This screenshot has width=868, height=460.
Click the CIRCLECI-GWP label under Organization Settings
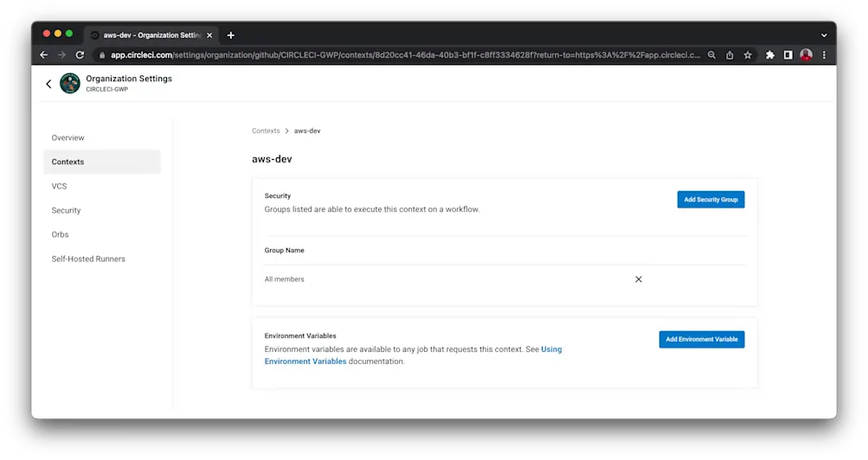(x=106, y=89)
